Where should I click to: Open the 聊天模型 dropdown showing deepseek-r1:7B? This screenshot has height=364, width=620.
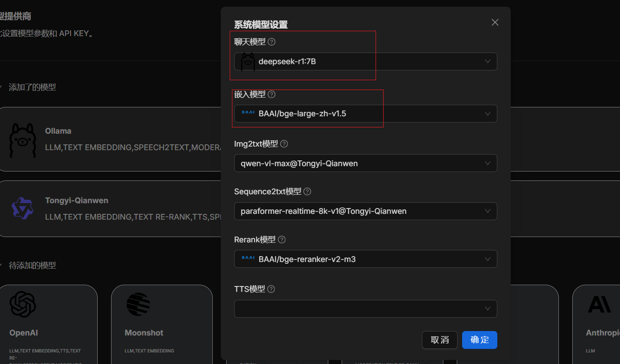(x=366, y=61)
